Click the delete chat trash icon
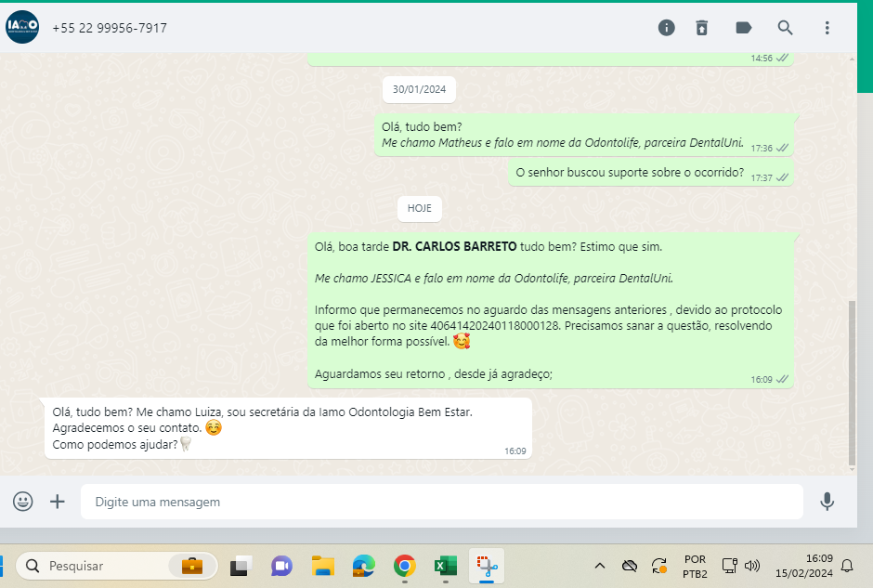 [x=701, y=27]
